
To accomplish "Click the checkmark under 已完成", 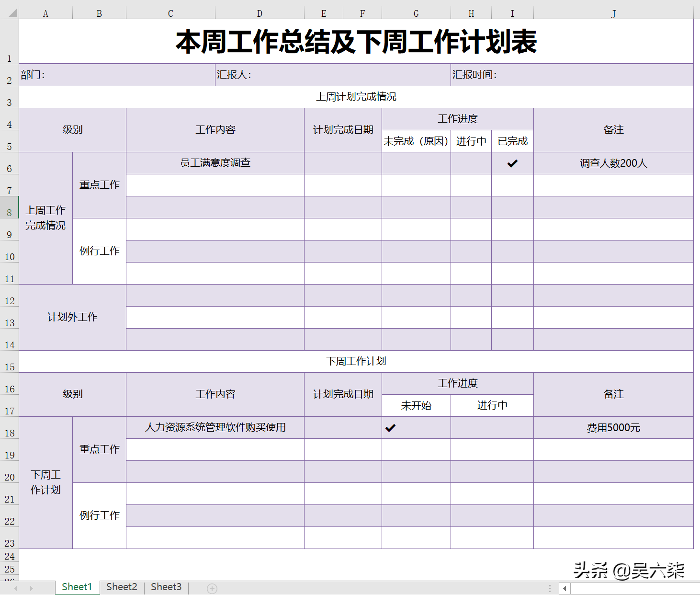I will click(x=512, y=163).
